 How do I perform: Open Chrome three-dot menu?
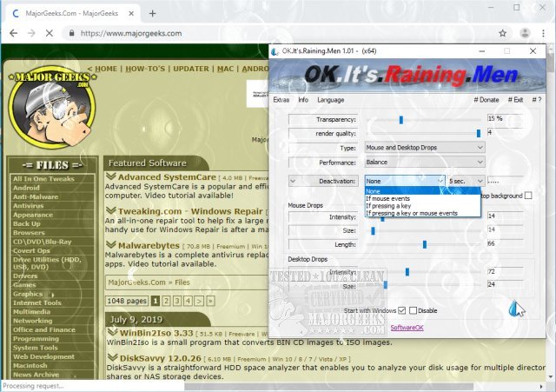pos(543,33)
